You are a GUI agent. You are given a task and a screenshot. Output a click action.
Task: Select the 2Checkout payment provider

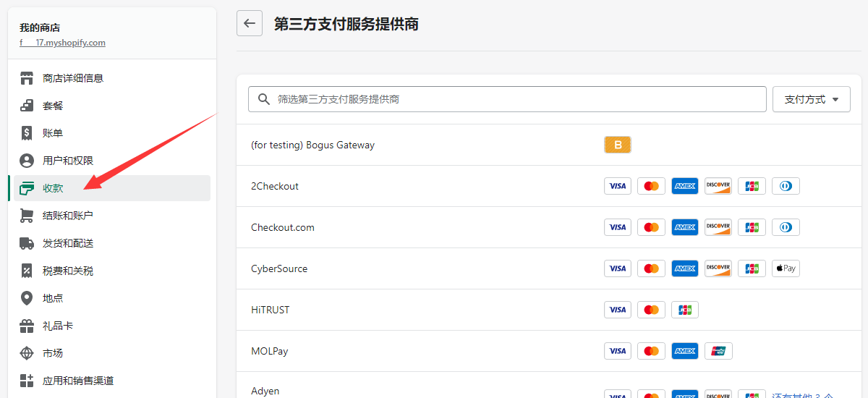[x=275, y=186]
